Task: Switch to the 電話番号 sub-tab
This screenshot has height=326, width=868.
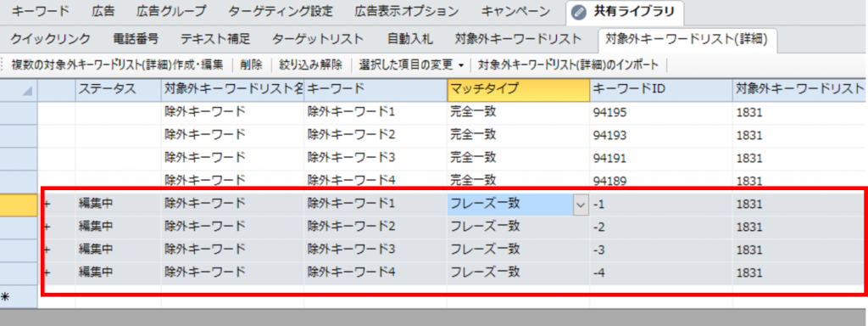Action: (136, 39)
